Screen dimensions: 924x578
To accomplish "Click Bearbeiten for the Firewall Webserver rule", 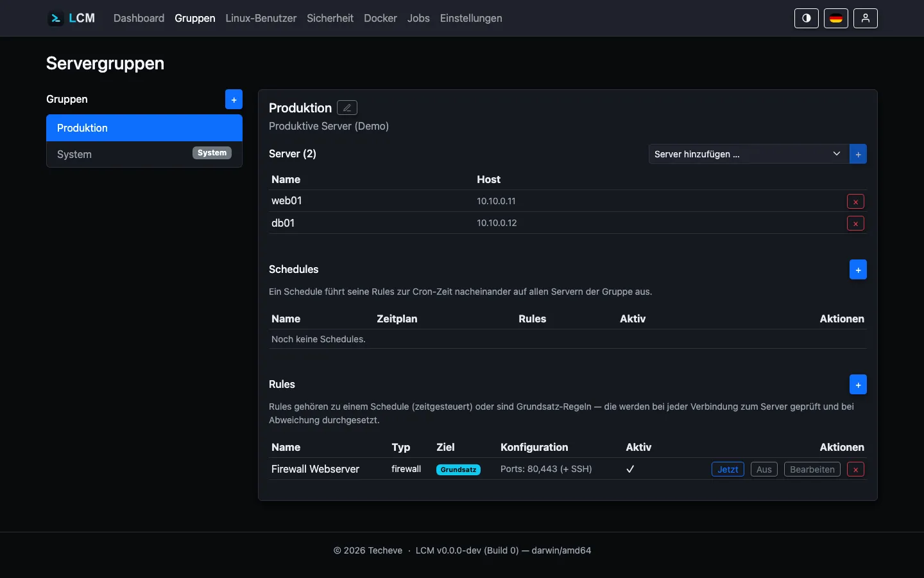I will [x=812, y=469].
